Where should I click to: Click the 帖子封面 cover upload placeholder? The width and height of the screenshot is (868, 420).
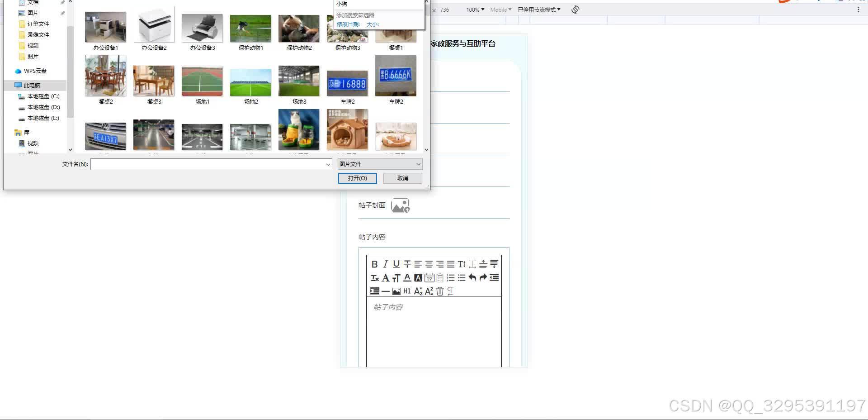(401, 205)
